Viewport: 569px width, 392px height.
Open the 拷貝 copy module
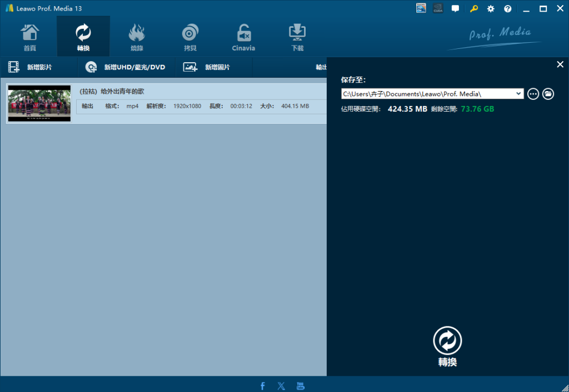pos(190,37)
